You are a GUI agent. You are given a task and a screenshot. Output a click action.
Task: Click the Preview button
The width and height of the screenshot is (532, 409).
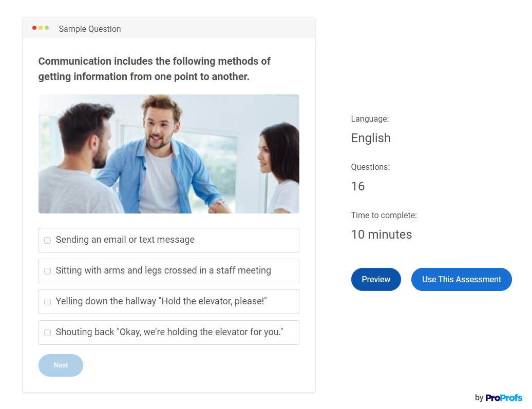pyautogui.click(x=376, y=279)
